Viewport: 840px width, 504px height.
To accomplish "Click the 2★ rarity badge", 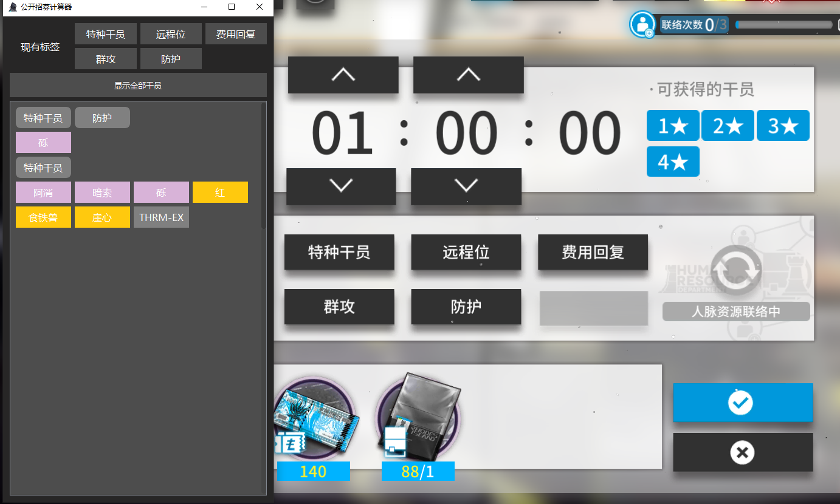I will (728, 126).
